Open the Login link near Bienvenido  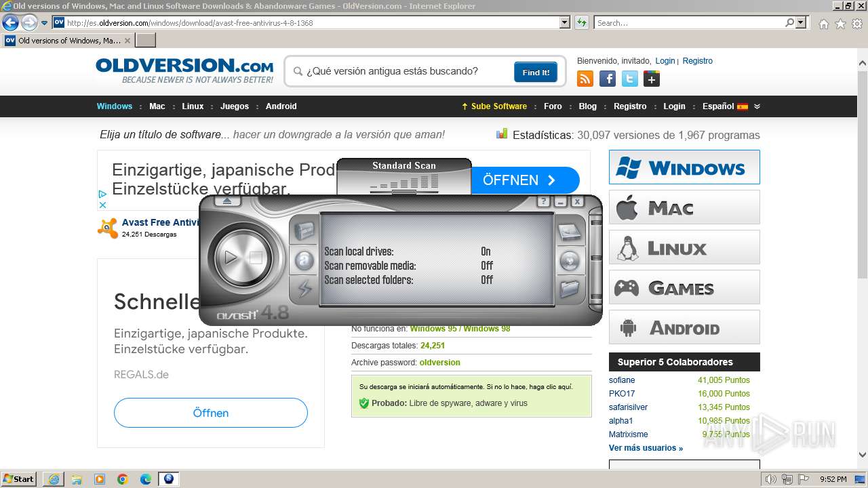pos(665,61)
